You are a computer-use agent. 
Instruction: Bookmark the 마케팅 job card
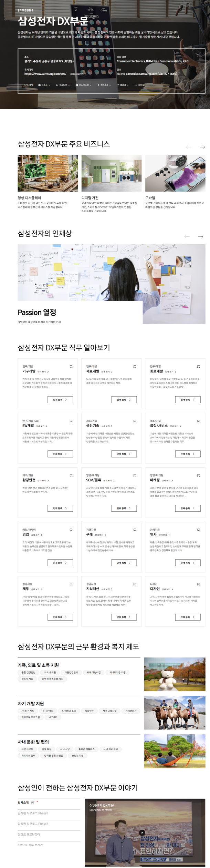pos(198,475)
